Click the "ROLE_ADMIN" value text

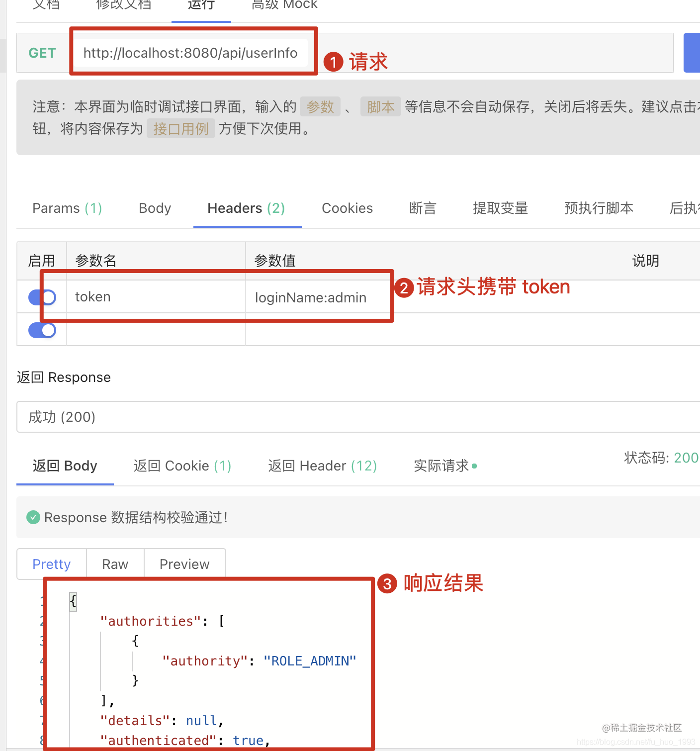(310, 661)
